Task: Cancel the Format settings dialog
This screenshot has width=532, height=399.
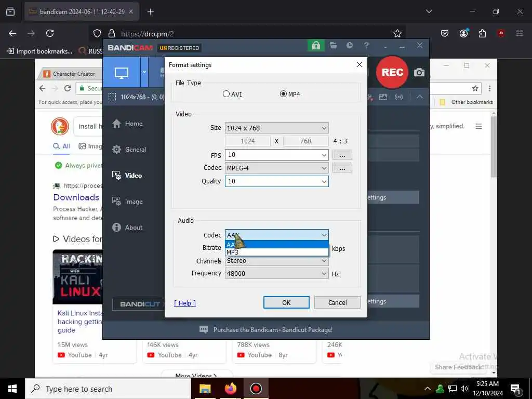Action: tap(337, 303)
